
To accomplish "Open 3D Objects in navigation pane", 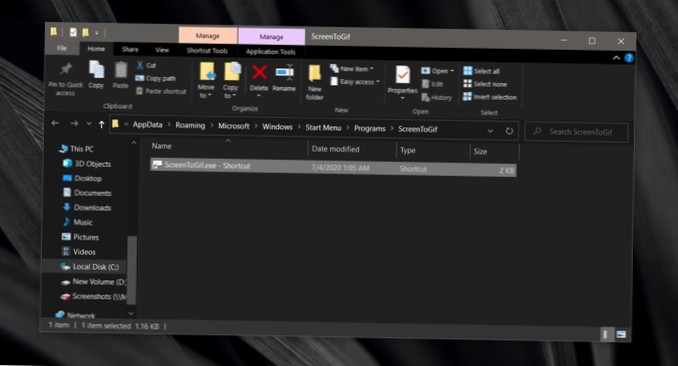I will [87, 164].
